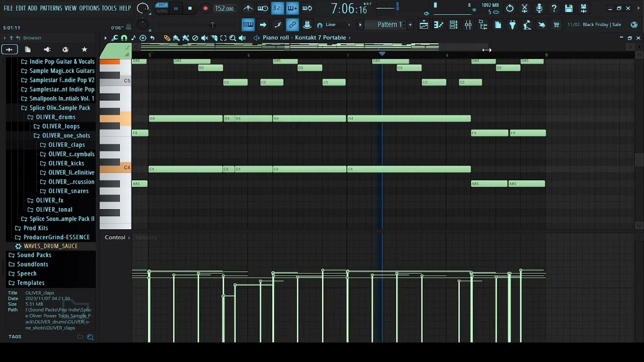Image resolution: width=644 pixels, height=362 pixels.
Task: Open the TOOLS menu
Action: (109, 8)
